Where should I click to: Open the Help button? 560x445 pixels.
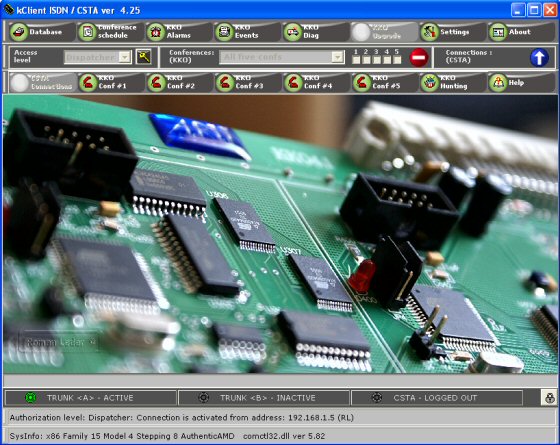(520, 82)
